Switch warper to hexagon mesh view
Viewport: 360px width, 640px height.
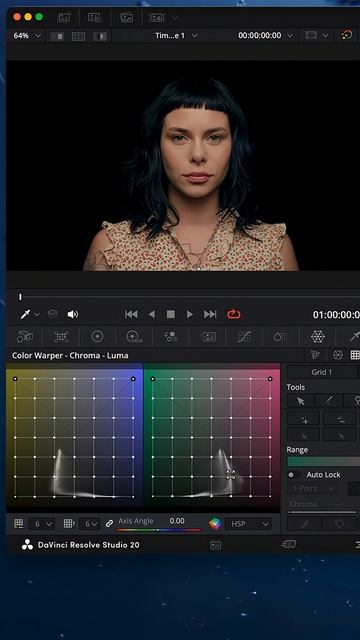338,355
